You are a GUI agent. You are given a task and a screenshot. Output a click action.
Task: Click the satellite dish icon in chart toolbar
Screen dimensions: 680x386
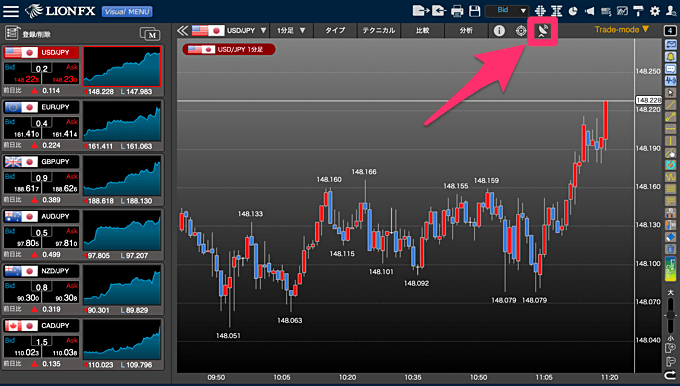(542, 30)
